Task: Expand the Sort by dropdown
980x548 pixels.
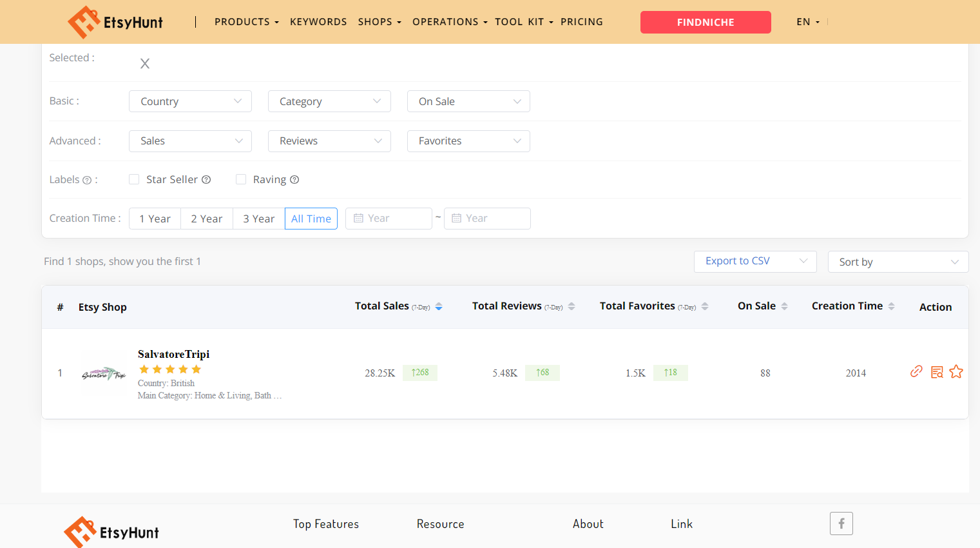Action: click(898, 262)
